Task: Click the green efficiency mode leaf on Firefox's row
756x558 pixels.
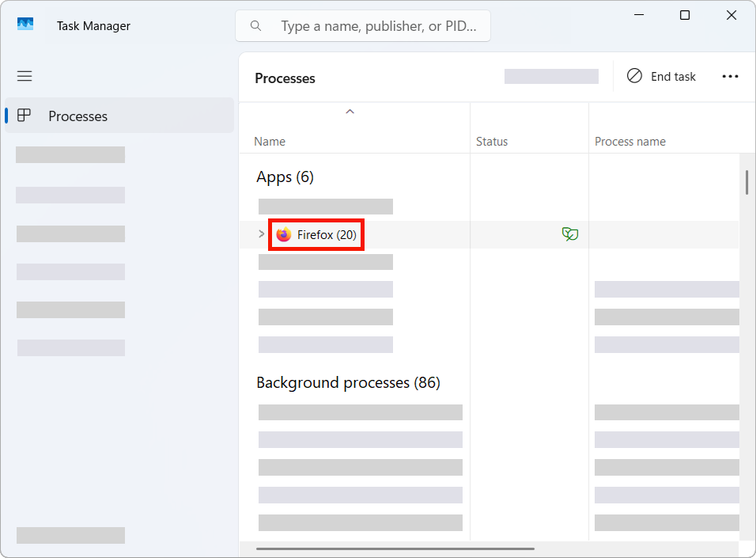Action: pyautogui.click(x=570, y=233)
